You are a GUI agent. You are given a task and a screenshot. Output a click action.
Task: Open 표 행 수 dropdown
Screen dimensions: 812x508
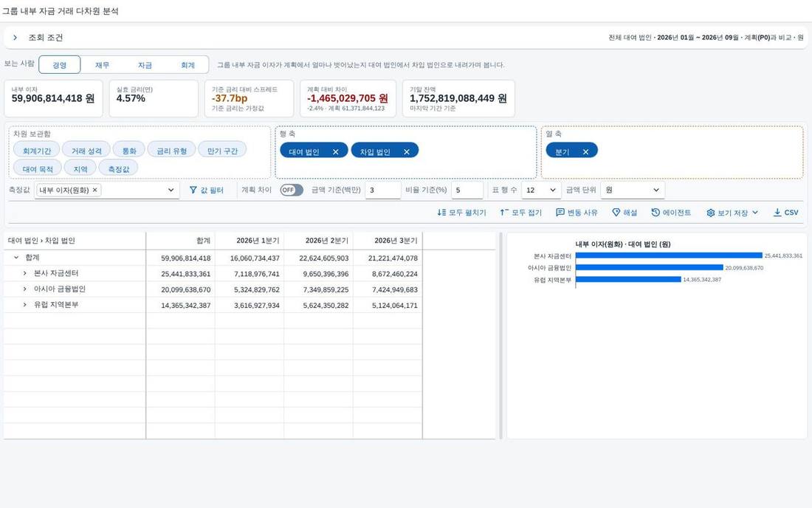click(540, 190)
